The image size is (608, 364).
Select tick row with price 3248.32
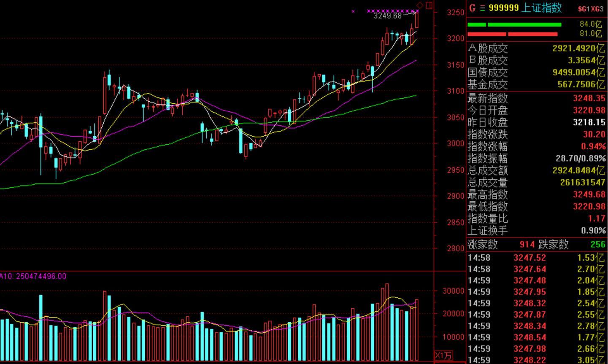tap(537, 303)
